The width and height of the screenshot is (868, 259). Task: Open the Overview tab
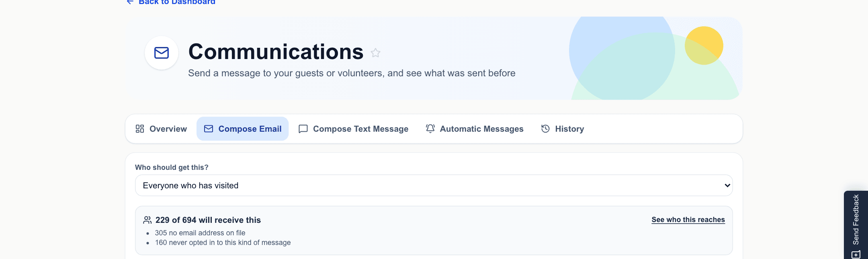(161, 129)
